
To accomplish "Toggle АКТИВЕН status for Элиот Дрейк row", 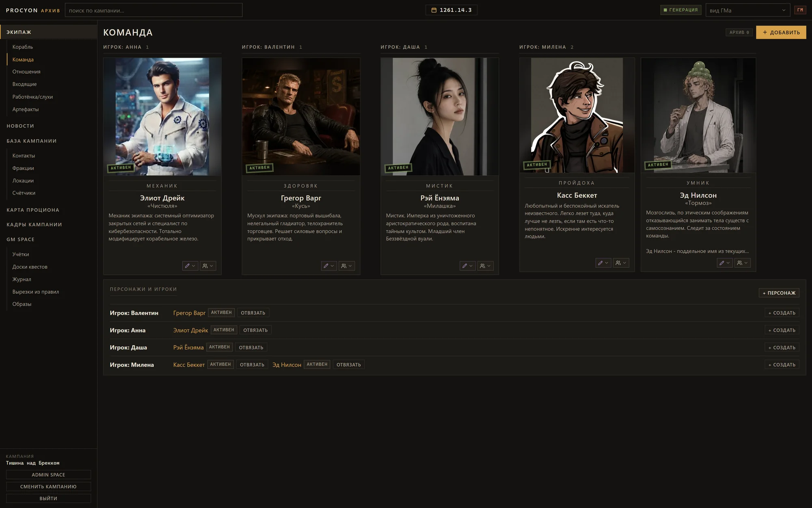I will pos(224,330).
